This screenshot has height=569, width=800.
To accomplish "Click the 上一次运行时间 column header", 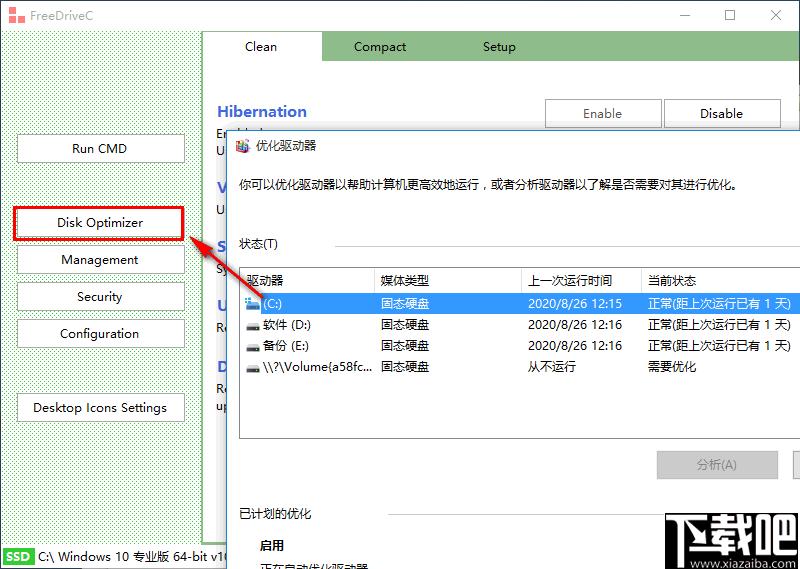I will pos(581,280).
